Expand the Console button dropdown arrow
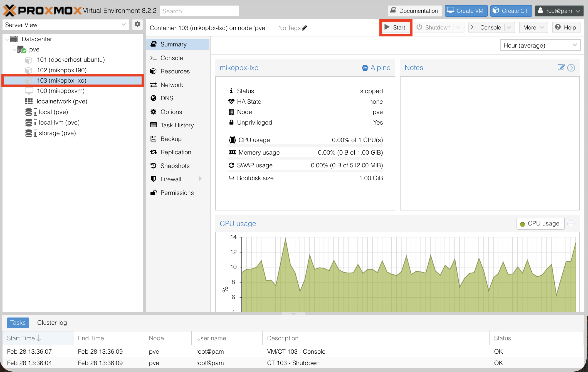588x372 pixels. tap(509, 28)
